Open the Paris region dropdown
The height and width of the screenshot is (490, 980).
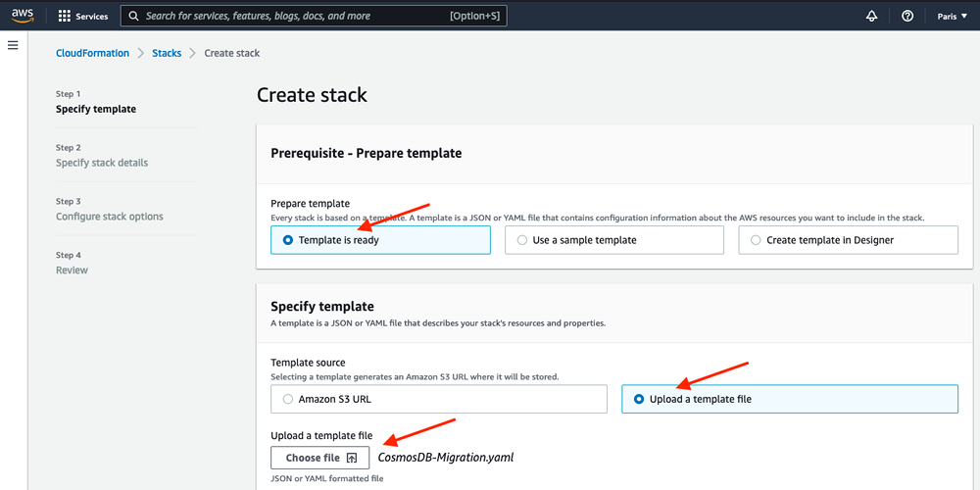[x=952, y=17]
